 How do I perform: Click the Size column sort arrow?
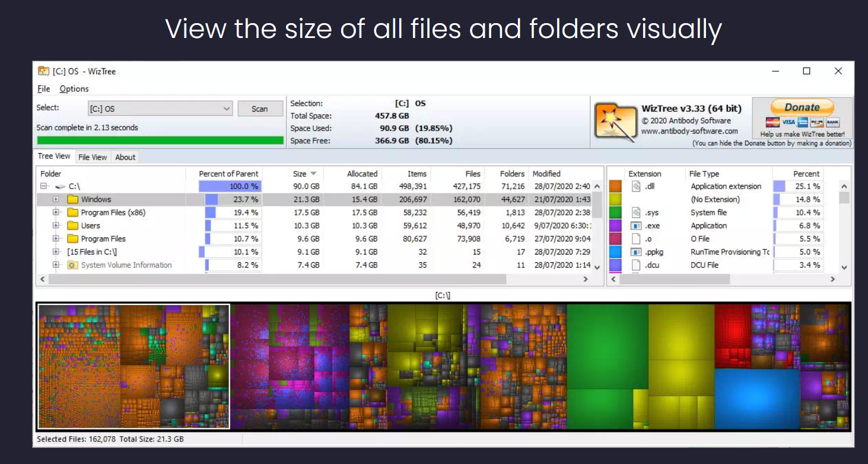[x=313, y=174]
